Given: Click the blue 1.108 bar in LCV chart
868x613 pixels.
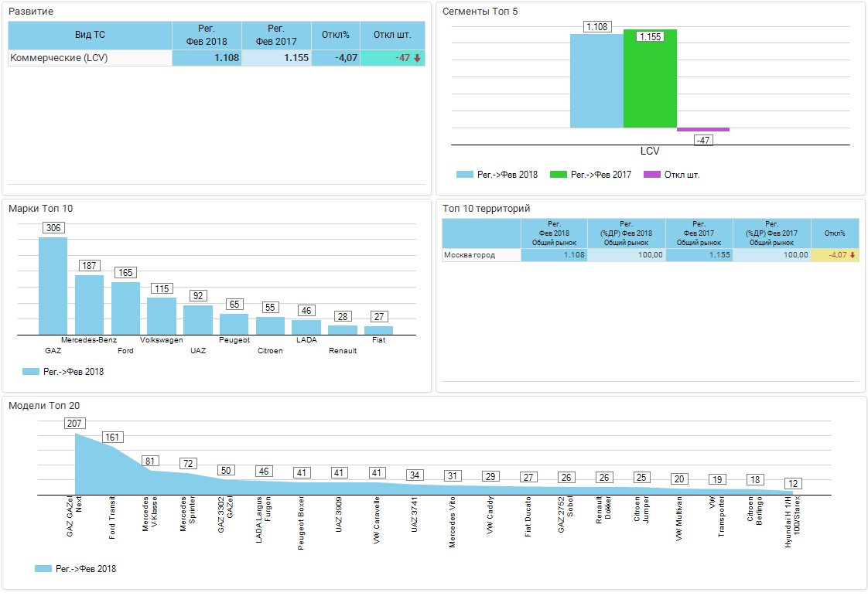Looking at the screenshot, I should (x=596, y=80).
